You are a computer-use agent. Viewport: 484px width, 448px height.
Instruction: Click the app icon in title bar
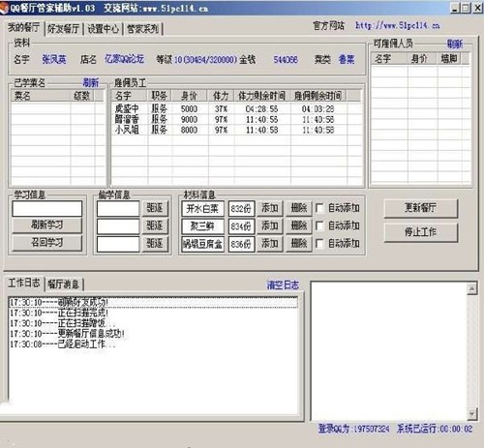4,9
